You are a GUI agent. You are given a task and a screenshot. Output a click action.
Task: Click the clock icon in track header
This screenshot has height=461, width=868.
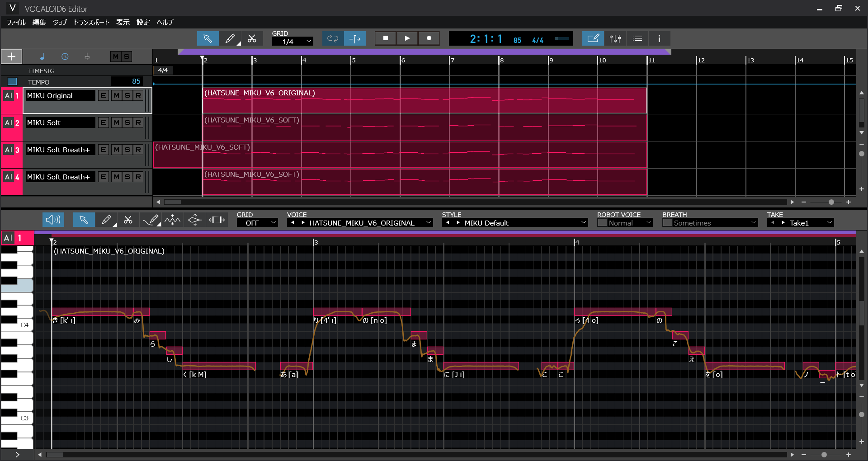coord(65,56)
